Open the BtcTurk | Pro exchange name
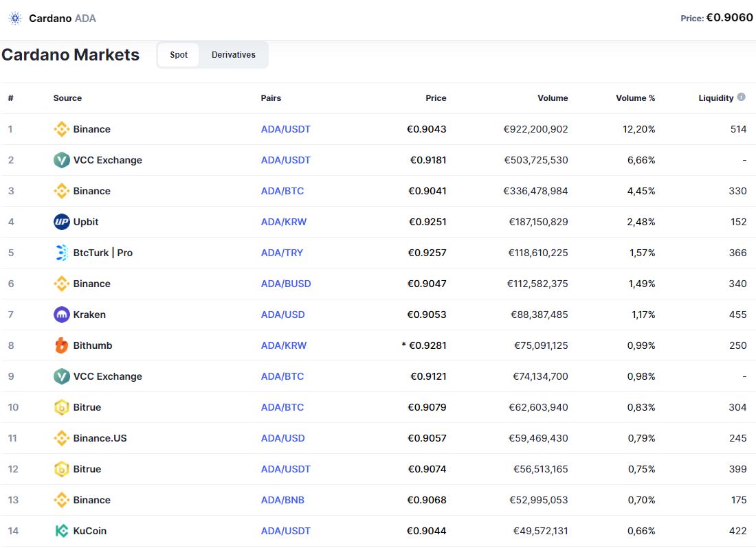The height and width of the screenshot is (548, 756). (102, 253)
